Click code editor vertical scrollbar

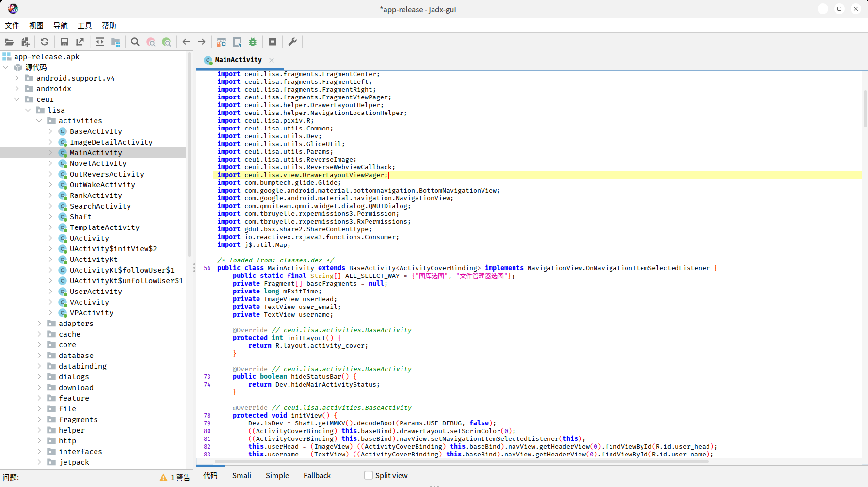point(865,108)
